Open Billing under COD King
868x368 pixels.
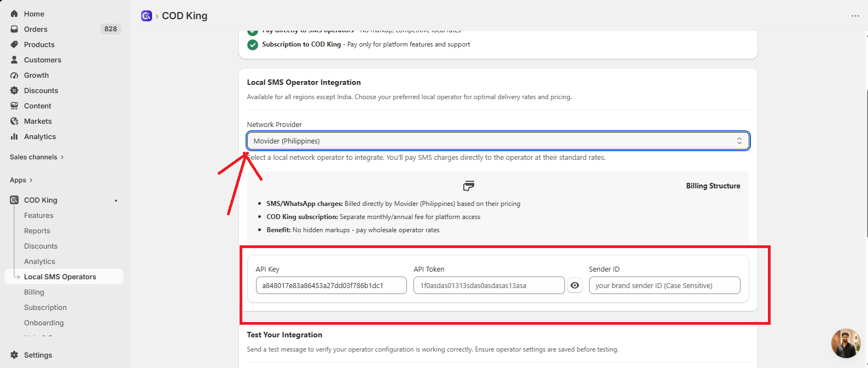click(34, 292)
